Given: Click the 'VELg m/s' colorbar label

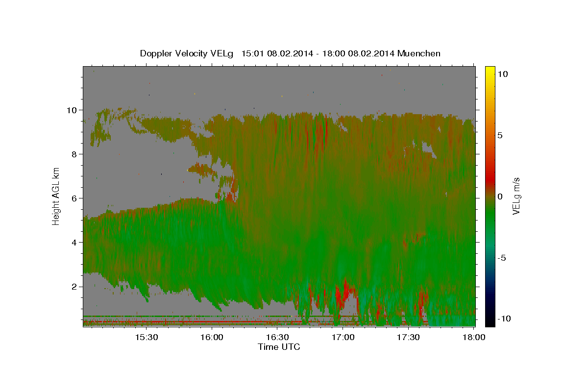Looking at the screenshot, I should (x=516, y=196).
